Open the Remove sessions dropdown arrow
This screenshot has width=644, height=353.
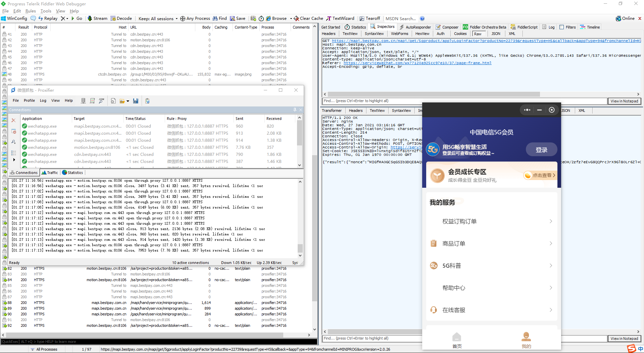point(67,18)
